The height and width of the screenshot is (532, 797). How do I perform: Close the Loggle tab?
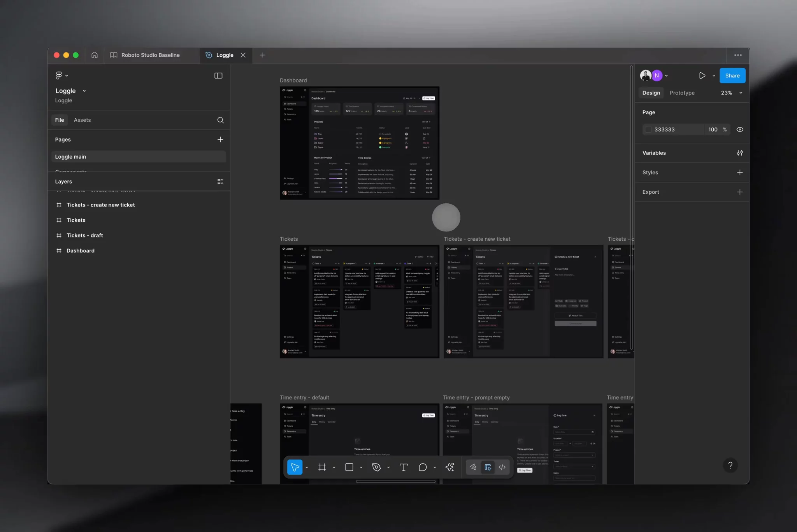243,55
